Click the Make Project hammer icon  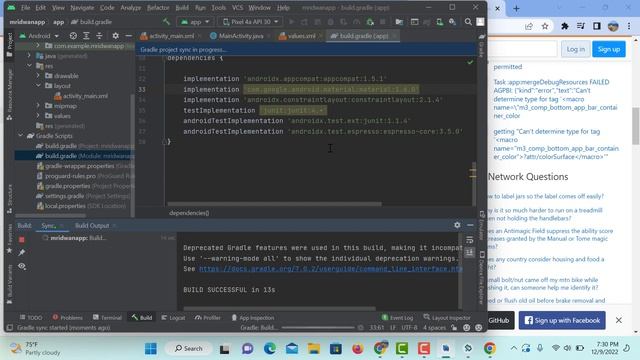166,22
